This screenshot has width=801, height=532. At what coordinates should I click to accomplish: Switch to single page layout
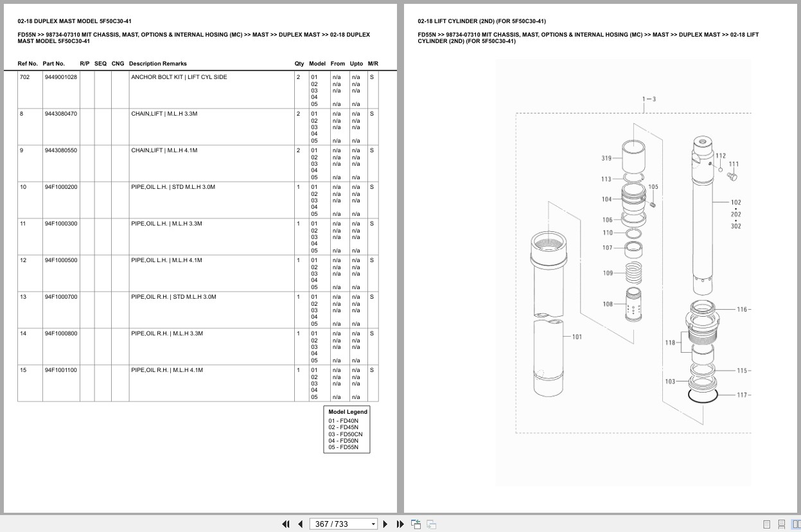(767, 524)
